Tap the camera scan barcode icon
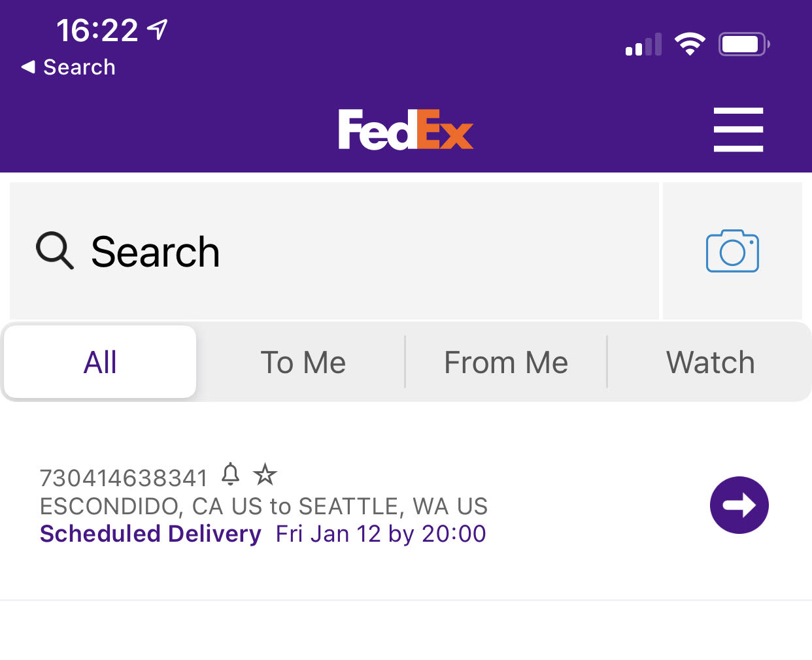 click(732, 251)
